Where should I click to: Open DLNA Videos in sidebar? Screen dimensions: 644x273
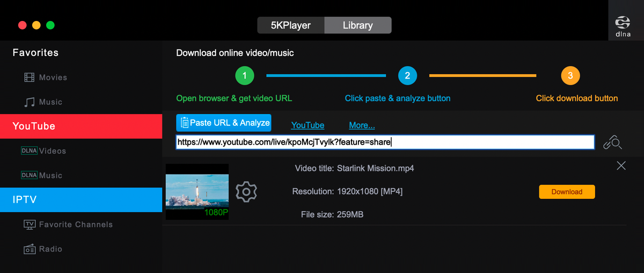43,150
